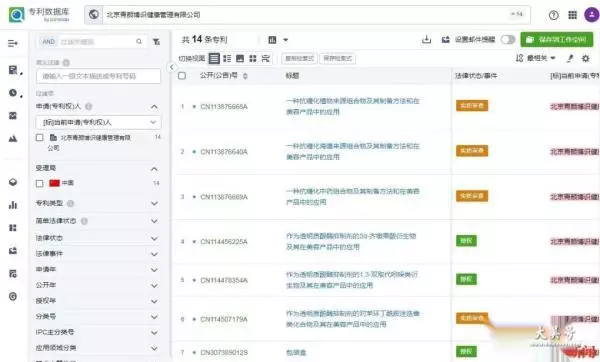Open the help question-mark icon
The image size is (600, 362).
point(553,15)
